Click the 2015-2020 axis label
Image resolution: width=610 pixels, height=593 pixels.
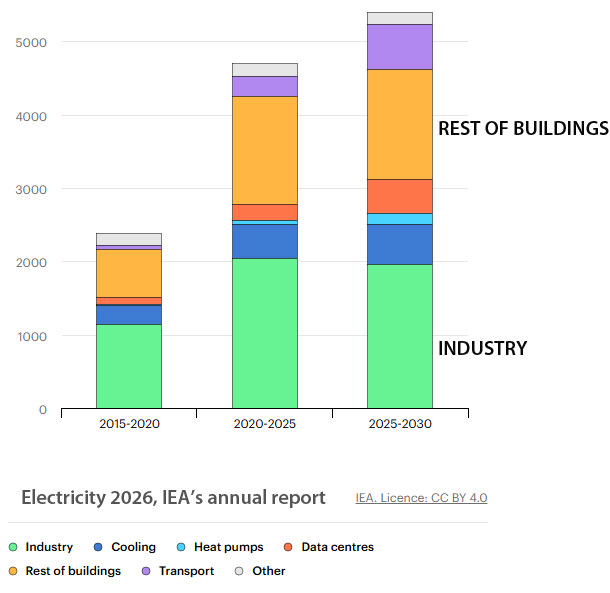coord(129,424)
